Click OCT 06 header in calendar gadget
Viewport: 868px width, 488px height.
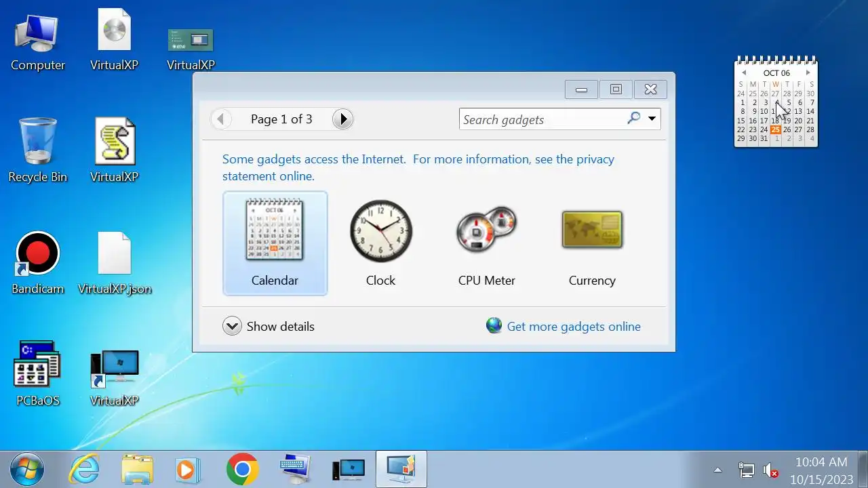pos(776,73)
